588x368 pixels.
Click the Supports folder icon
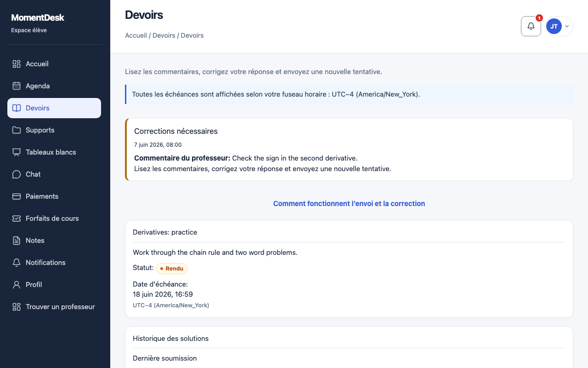coord(17,130)
